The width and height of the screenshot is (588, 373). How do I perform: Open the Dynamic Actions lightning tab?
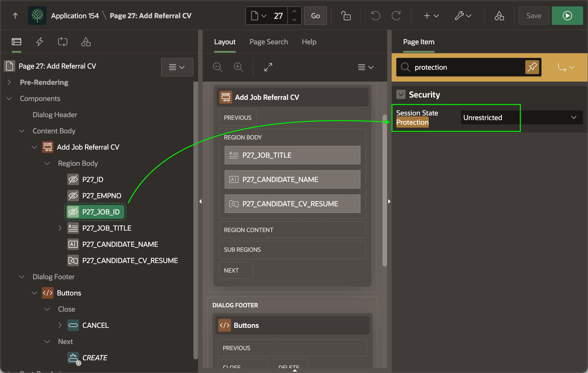click(40, 42)
